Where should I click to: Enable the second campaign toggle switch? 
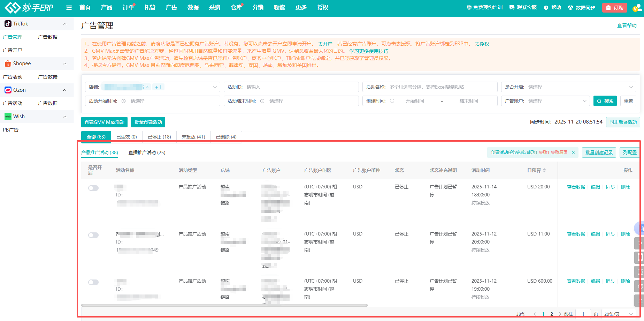[x=93, y=235]
